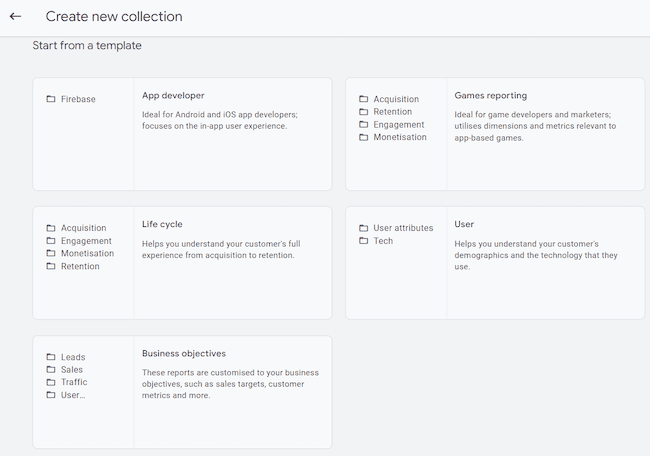Click the Tech folder icon
This screenshot has width=650, height=456.
(x=364, y=241)
